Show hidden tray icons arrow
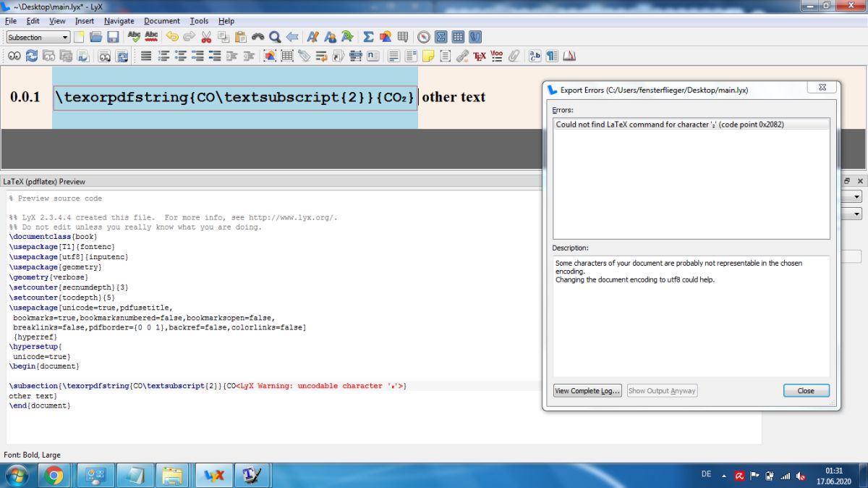The image size is (868, 488). pos(724,476)
